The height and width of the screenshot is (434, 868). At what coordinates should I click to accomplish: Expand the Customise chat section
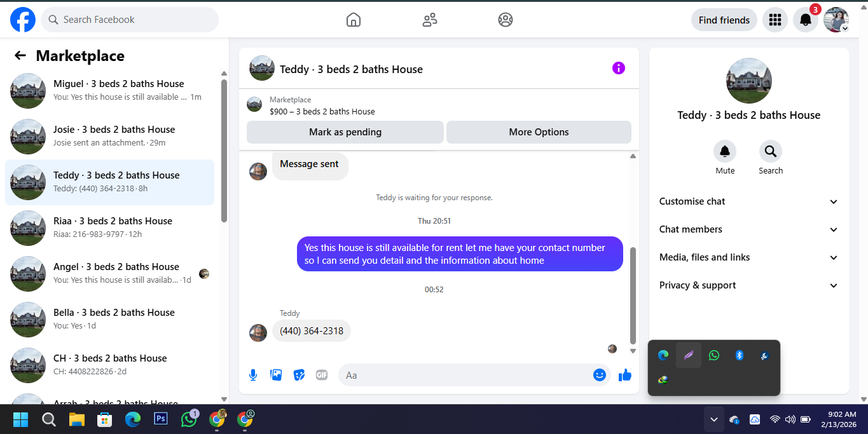pyautogui.click(x=749, y=201)
